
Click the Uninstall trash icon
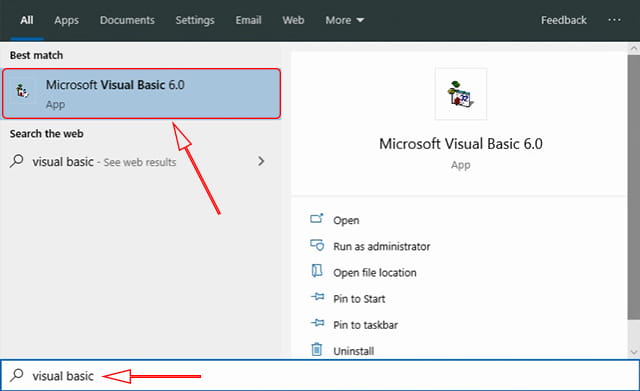(x=317, y=349)
